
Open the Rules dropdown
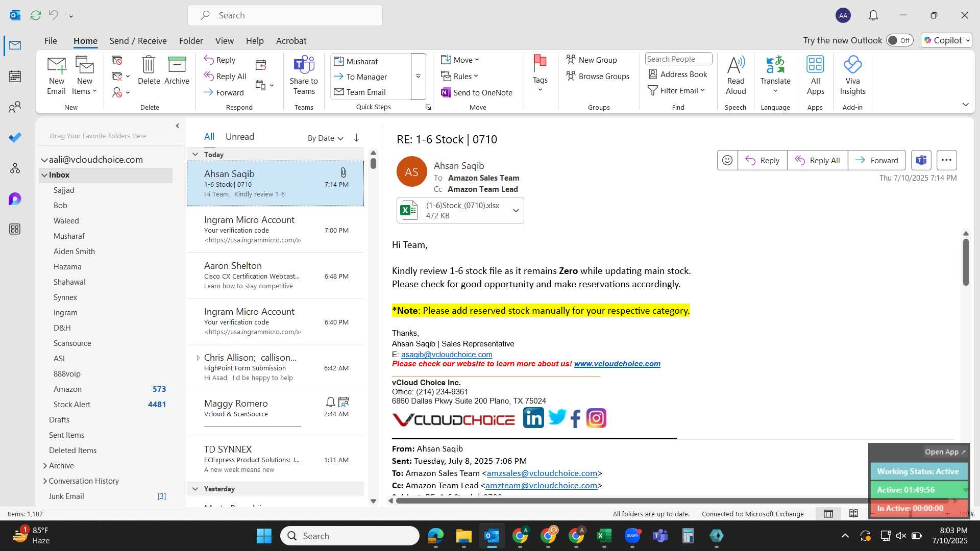pyautogui.click(x=459, y=76)
